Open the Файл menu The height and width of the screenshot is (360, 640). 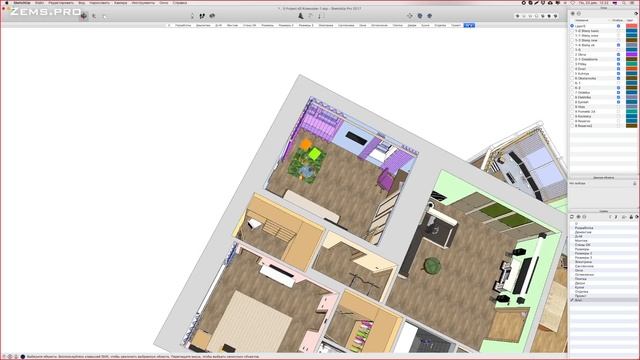coord(39,2)
